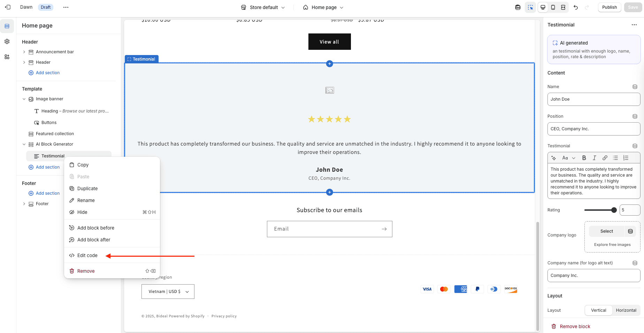Expand the Announcement bar section
The height and width of the screenshot is (333, 644).
[24, 52]
